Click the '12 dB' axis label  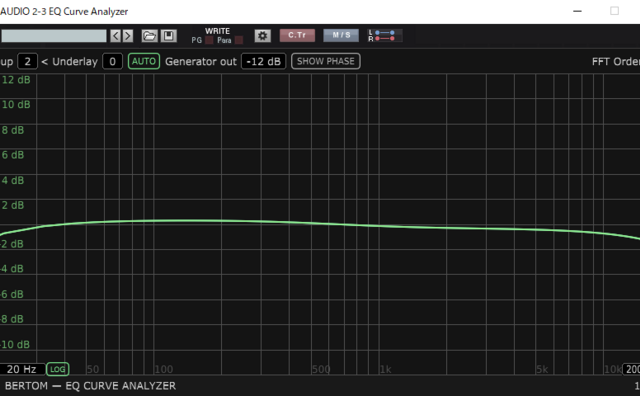(x=16, y=80)
